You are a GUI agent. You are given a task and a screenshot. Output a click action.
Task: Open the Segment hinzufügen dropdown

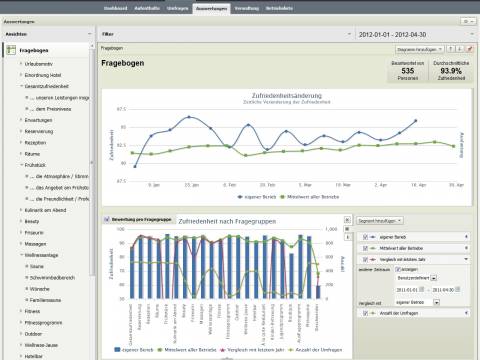point(380,221)
